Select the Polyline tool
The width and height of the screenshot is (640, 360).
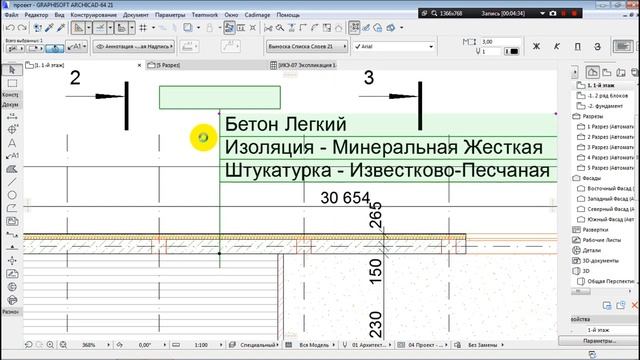point(12,208)
